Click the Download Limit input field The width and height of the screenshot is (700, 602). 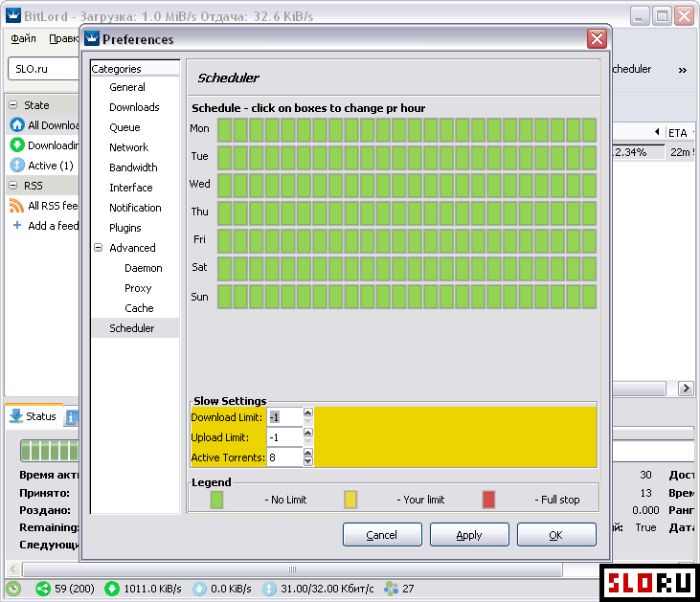pyautogui.click(x=284, y=417)
